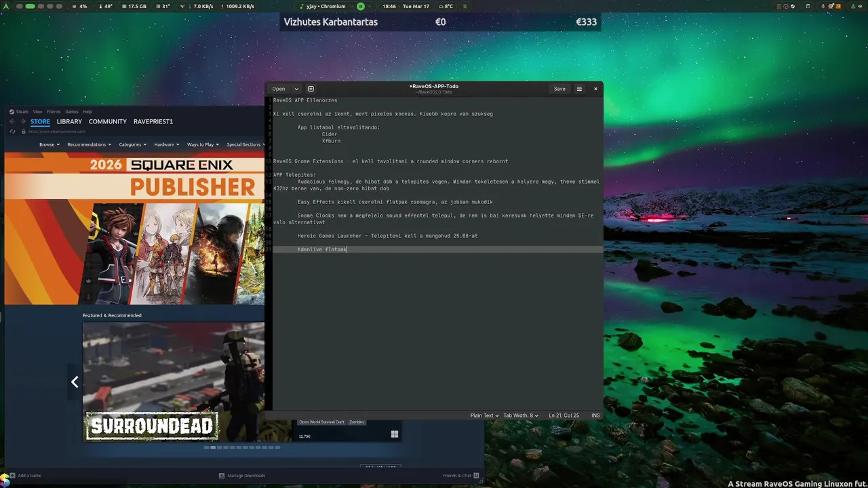
Task: Click the 'Xfburn' line in the editor
Action: pos(331,141)
